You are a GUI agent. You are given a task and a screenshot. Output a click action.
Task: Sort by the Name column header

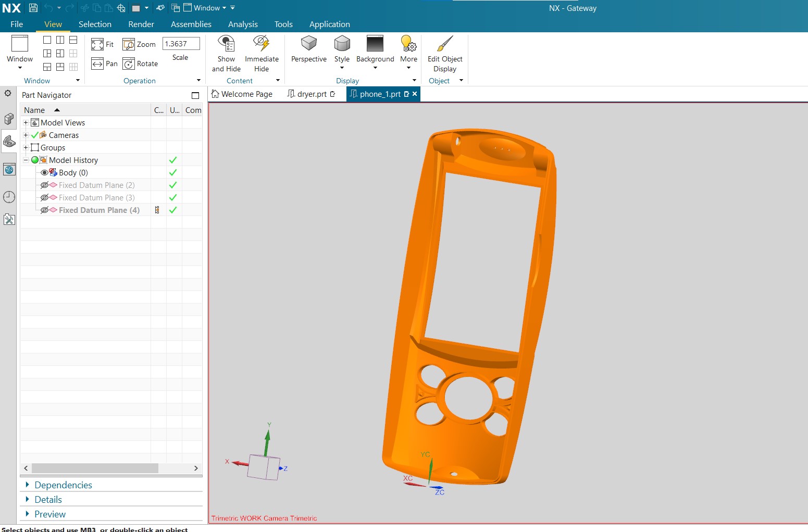click(34, 110)
